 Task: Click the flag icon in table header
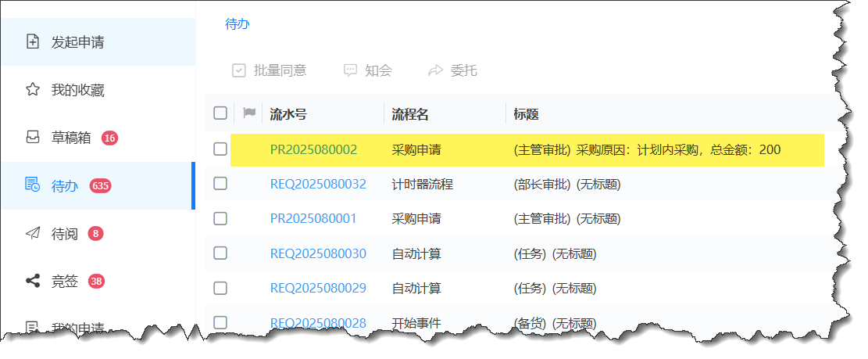pyautogui.click(x=249, y=113)
